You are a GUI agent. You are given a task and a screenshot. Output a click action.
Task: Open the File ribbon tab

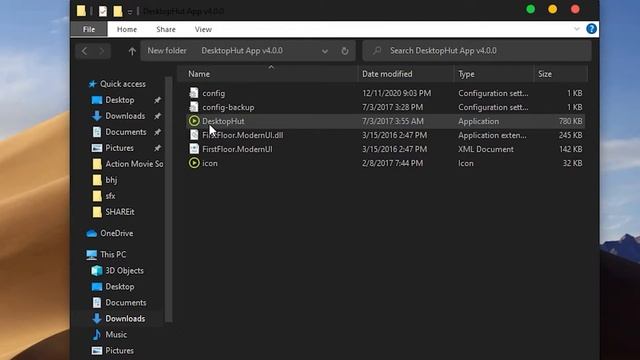pyautogui.click(x=89, y=29)
